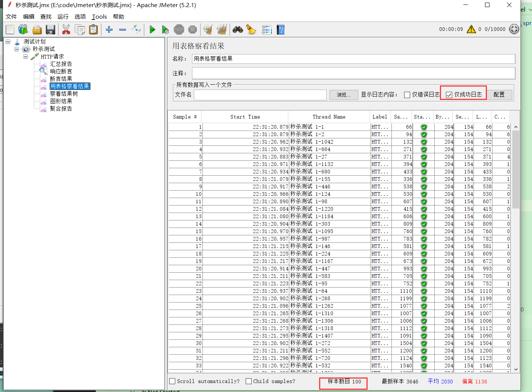Click the Copy toolbar icon
This screenshot has height=392, width=532.
tap(80, 29)
